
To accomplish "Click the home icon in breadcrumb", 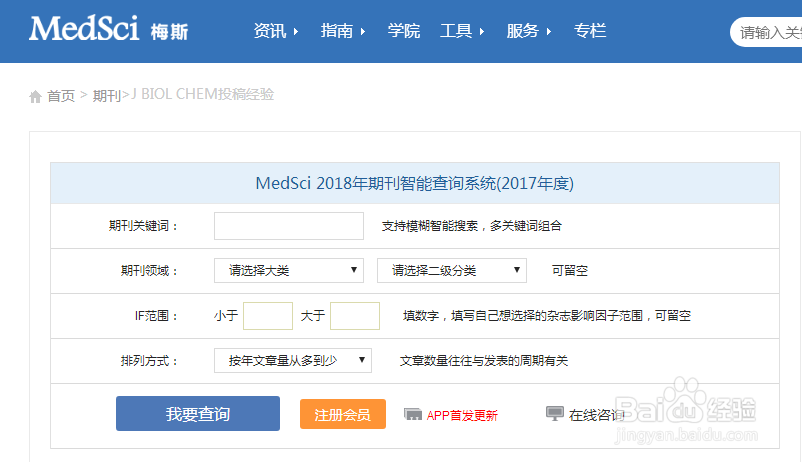I will (x=36, y=96).
